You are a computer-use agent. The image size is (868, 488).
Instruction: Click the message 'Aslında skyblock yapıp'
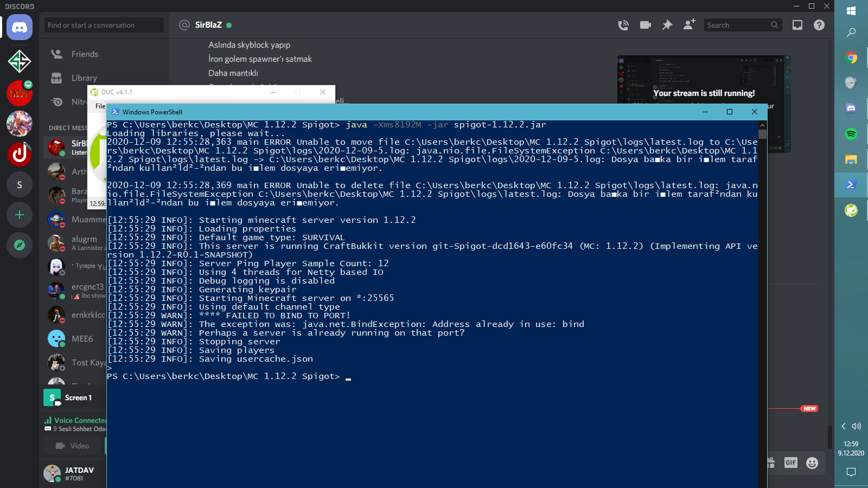(x=250, y=45)
